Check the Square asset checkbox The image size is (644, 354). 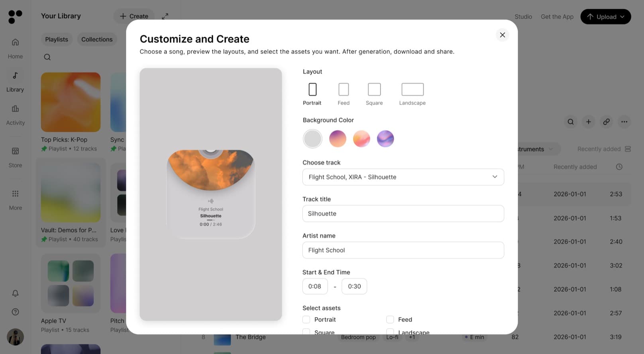pyautogui.click(x=306, y=332)
